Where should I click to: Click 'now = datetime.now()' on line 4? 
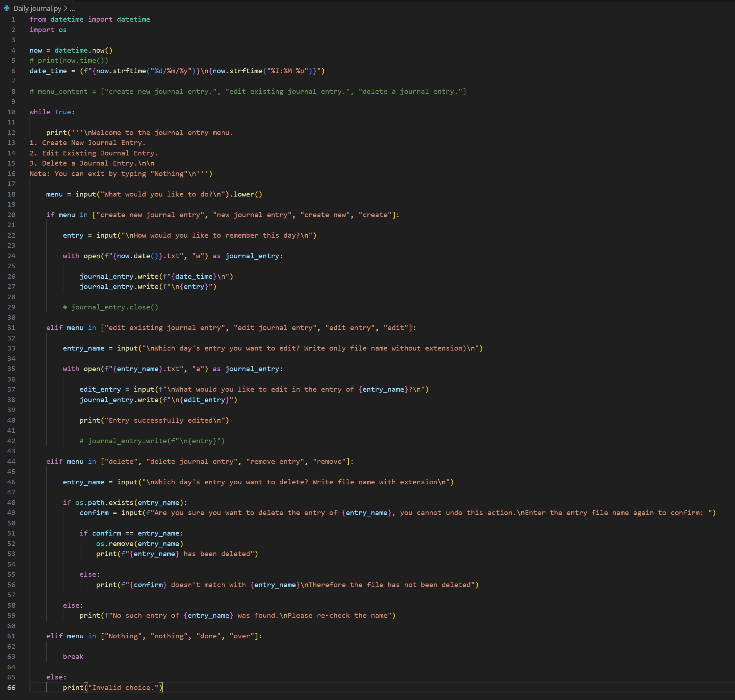point(71,50)
